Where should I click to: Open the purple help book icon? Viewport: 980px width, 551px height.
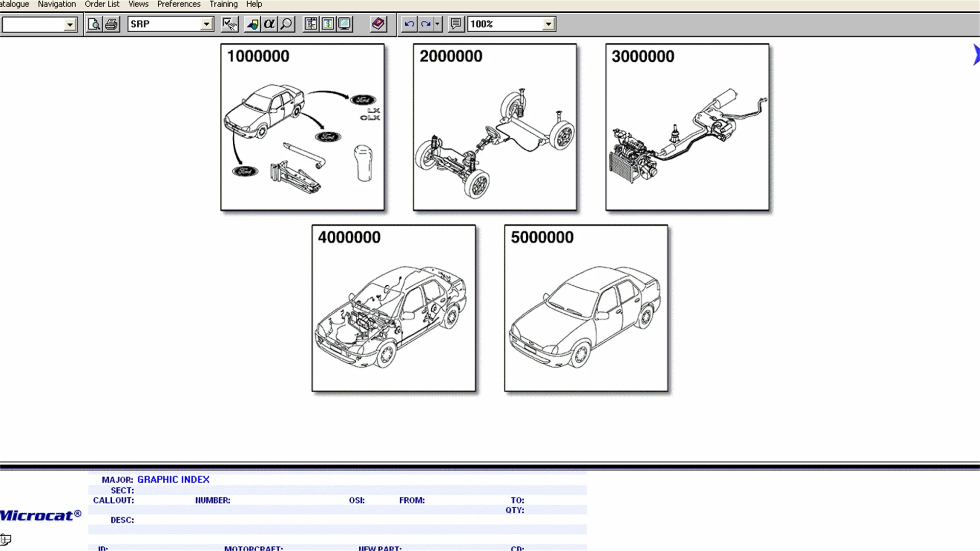point(378,24)
